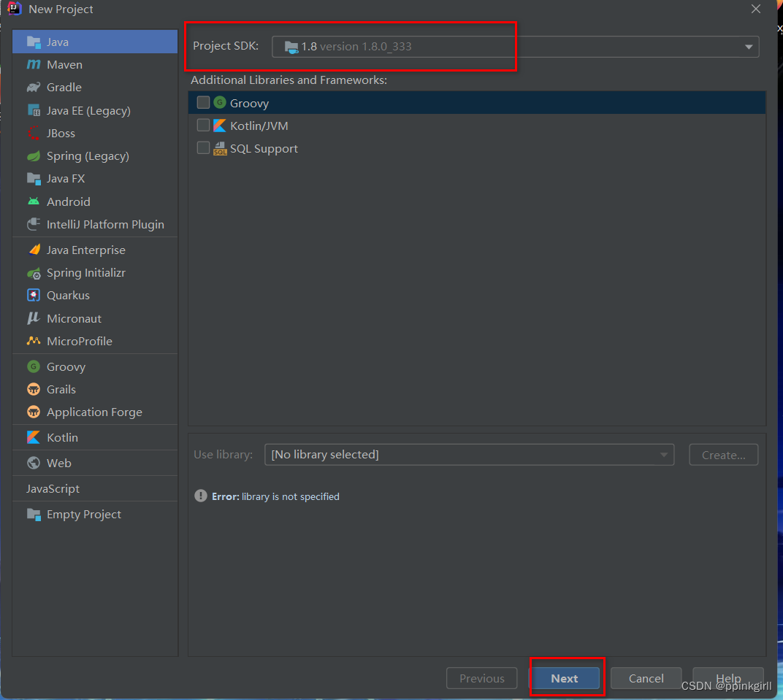Open the Use library combo box
Screen dimensions: 783x700
click(470, 455)
